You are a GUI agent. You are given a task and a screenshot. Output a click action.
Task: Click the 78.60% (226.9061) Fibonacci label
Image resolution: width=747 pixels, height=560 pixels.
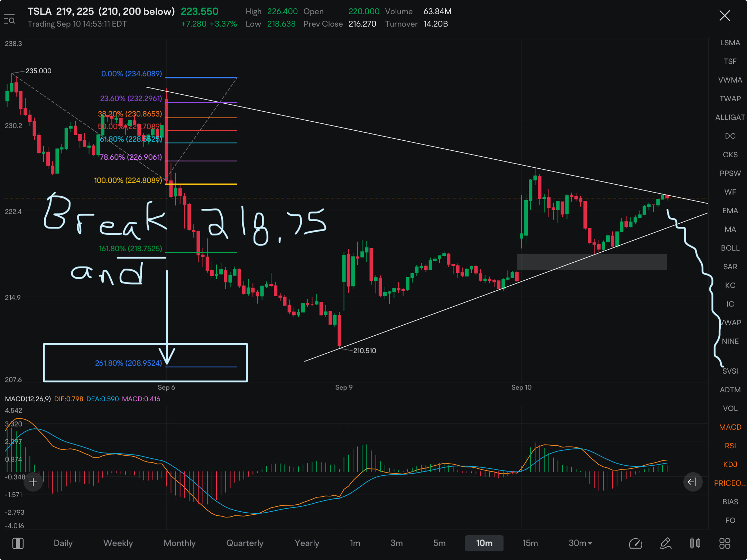click(x=131, y=157)
